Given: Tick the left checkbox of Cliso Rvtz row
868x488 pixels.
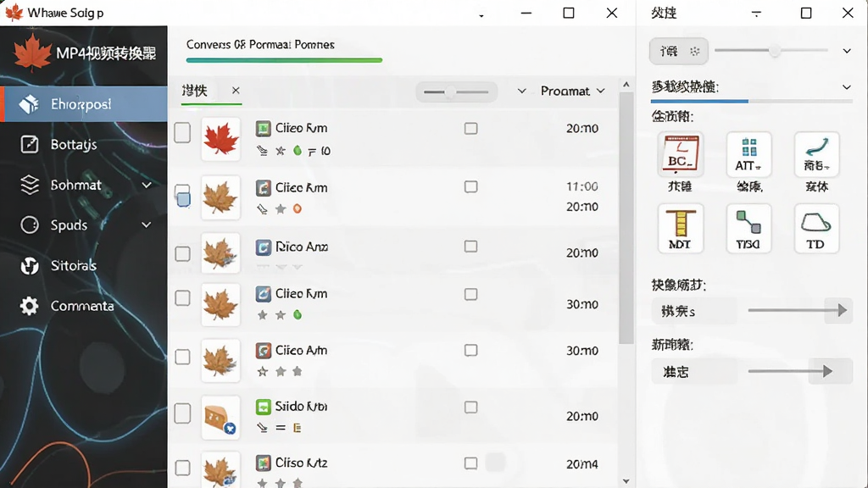Looking at the screenshot, I should point(183,468).
